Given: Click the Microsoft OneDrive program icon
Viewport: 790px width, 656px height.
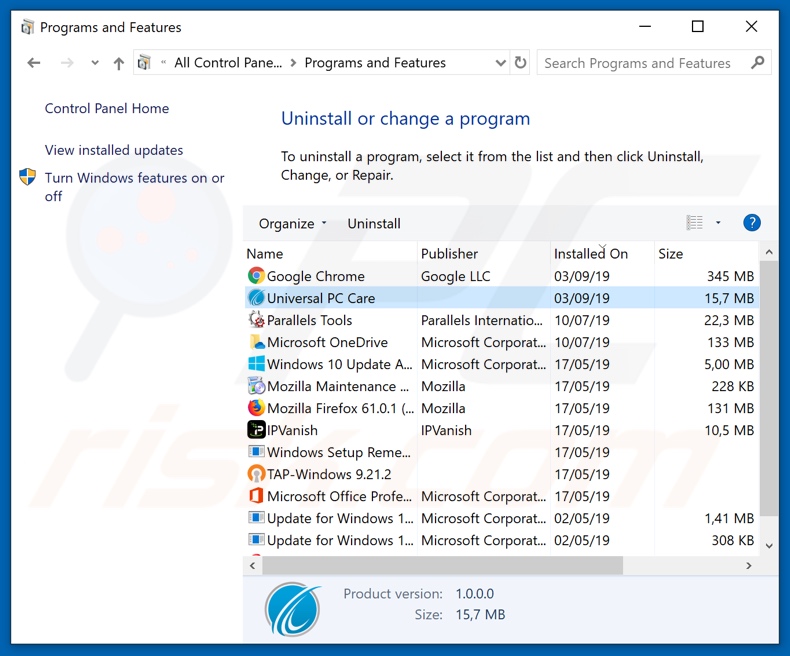Looking at the screenshot, I should (x=256, y=342).
